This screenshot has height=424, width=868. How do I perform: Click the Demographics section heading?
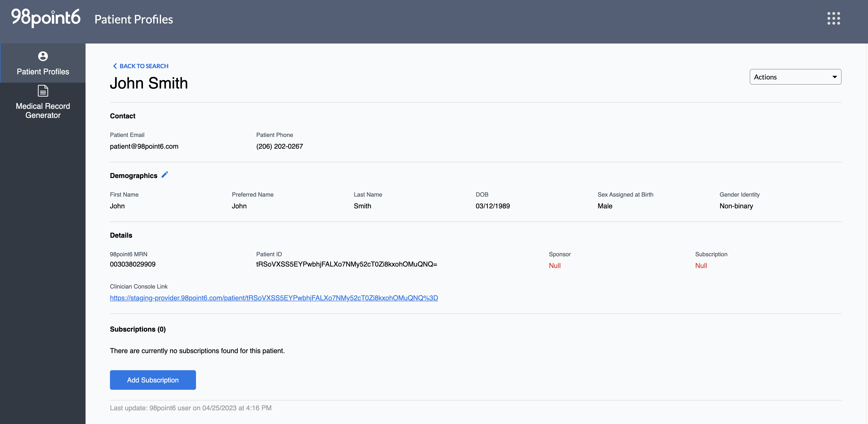click(133, 176)
